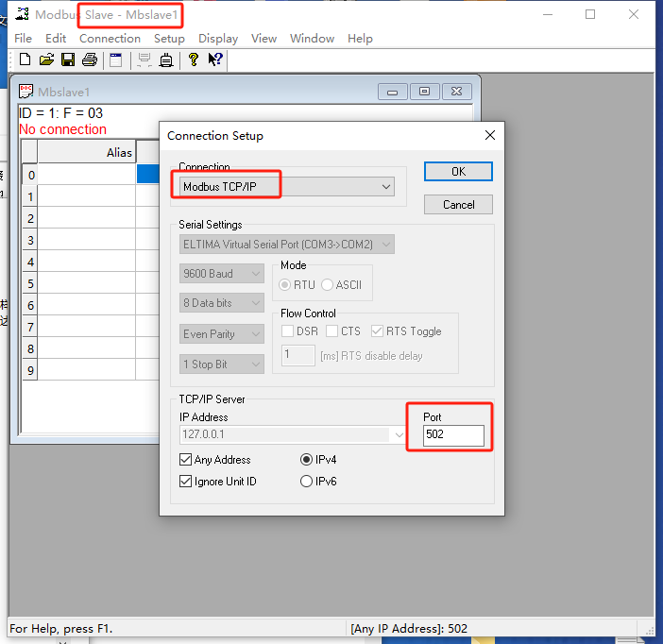
Task: Open the Edit menu
Action: (x=56, y=39)
